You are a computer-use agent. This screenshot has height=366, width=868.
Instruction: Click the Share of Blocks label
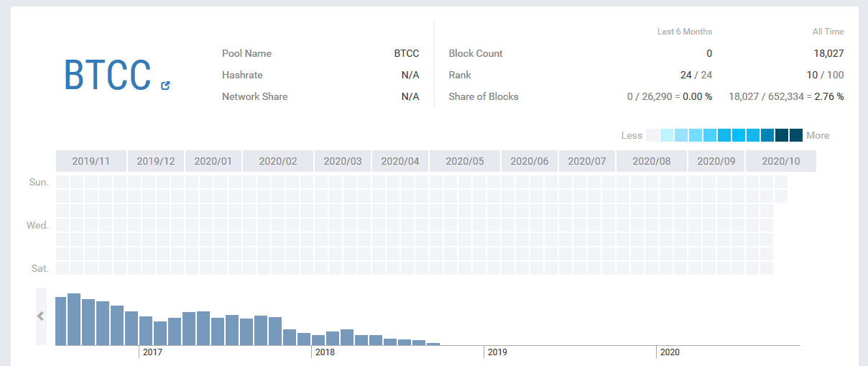(484, 96)
